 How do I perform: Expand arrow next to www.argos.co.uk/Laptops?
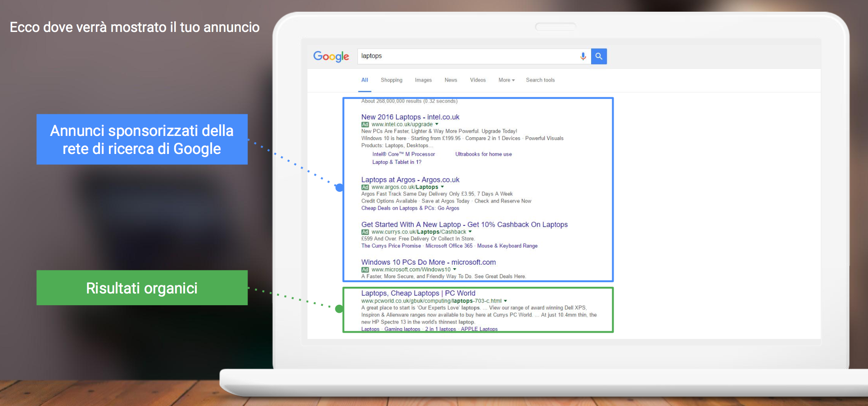click(x=442, y=187)
